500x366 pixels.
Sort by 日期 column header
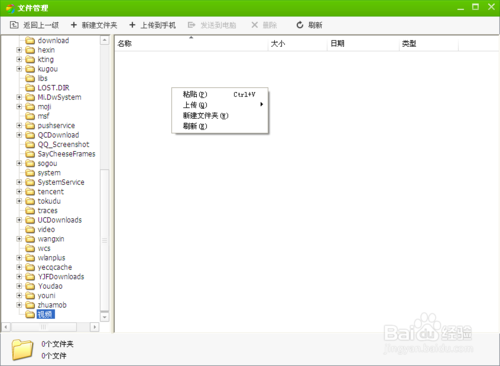(363, 44)
